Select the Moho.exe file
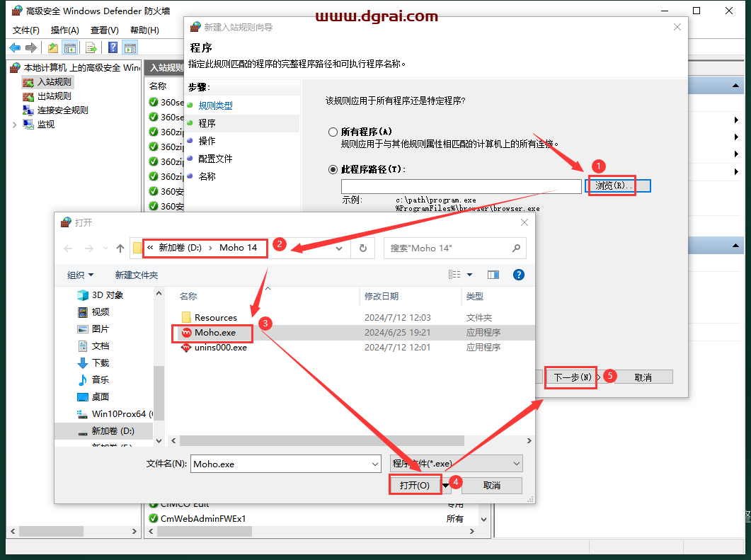Image resolution: width=751 pixels, height=560 pixels. [215, 333]
